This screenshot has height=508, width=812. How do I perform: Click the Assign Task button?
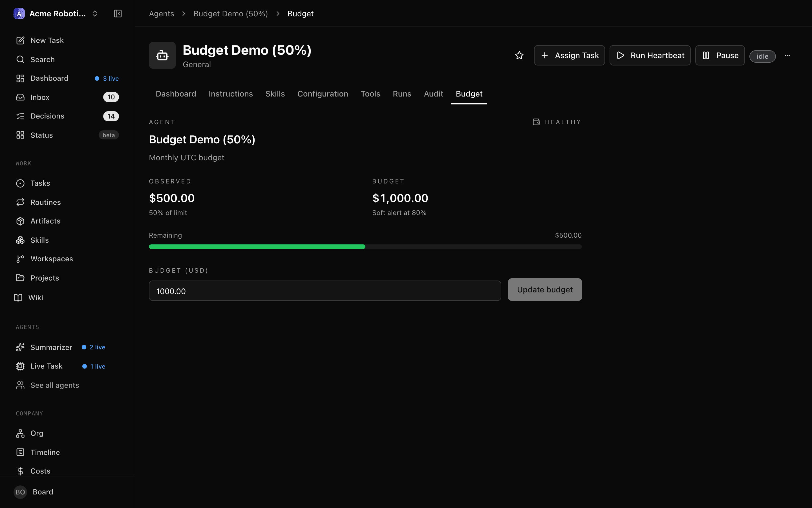click(x=570, y=55)
